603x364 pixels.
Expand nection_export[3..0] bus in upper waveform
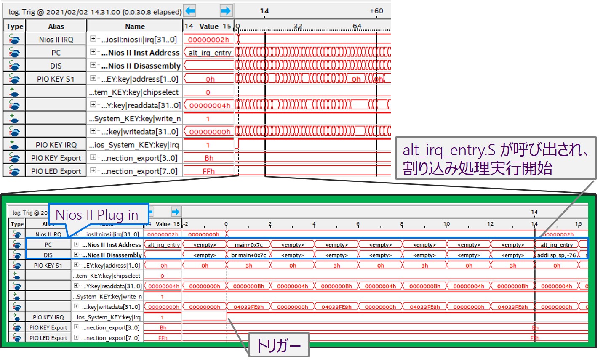(x=93, y=157)
